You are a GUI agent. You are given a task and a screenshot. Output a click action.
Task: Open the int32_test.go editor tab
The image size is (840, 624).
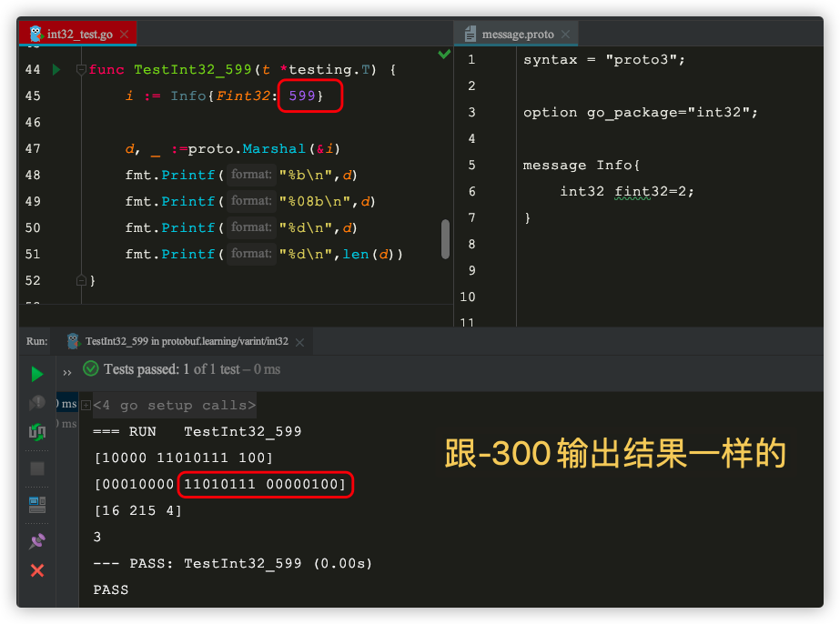click(78, 35)
